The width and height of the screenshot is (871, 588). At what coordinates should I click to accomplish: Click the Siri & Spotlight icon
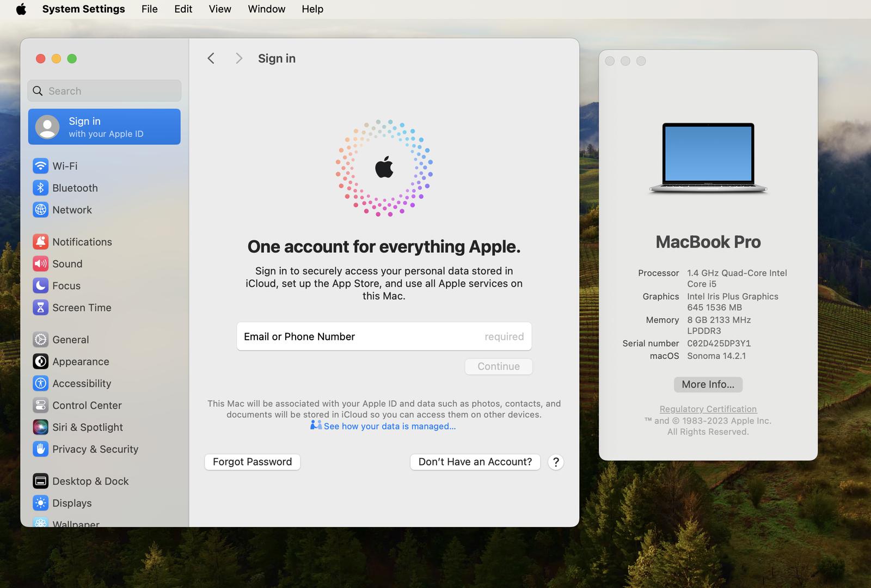tap(40, 427)
